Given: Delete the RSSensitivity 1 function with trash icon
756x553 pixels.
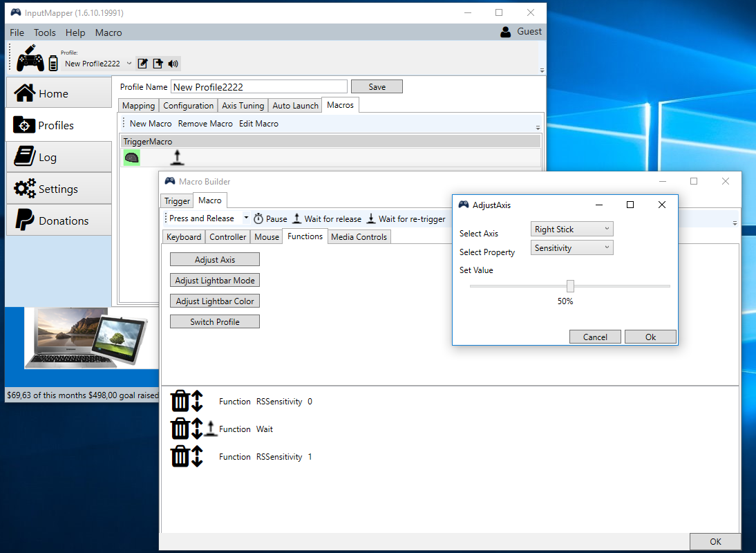Looking at the screenshot, I should tap(180, 456).
